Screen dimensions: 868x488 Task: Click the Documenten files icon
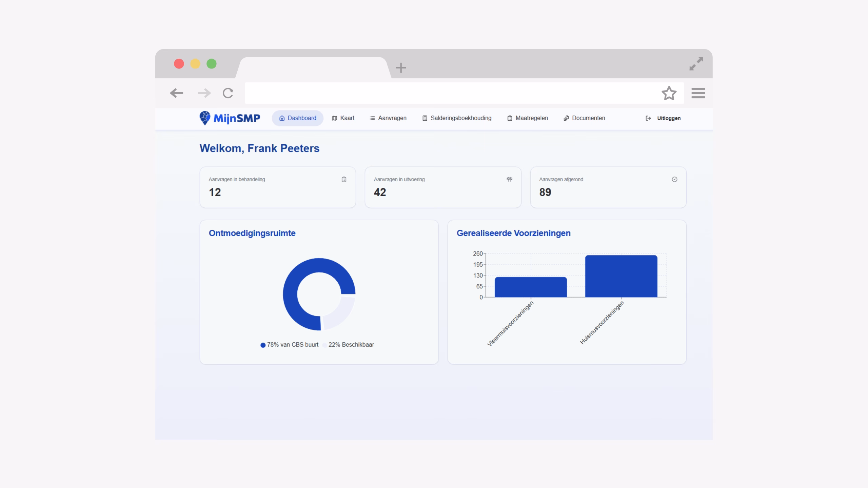point(566,118)
